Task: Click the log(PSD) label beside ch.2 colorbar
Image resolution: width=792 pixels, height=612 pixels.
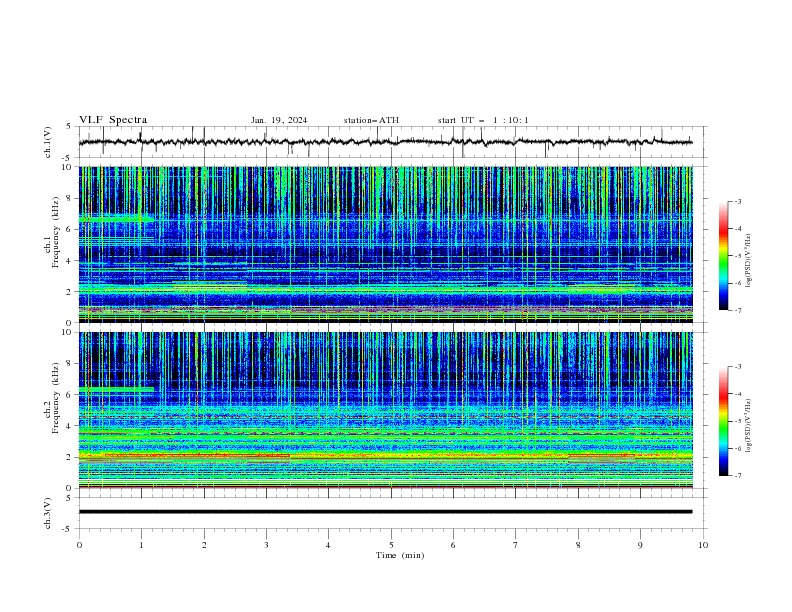Action: (x=749, y=425)
